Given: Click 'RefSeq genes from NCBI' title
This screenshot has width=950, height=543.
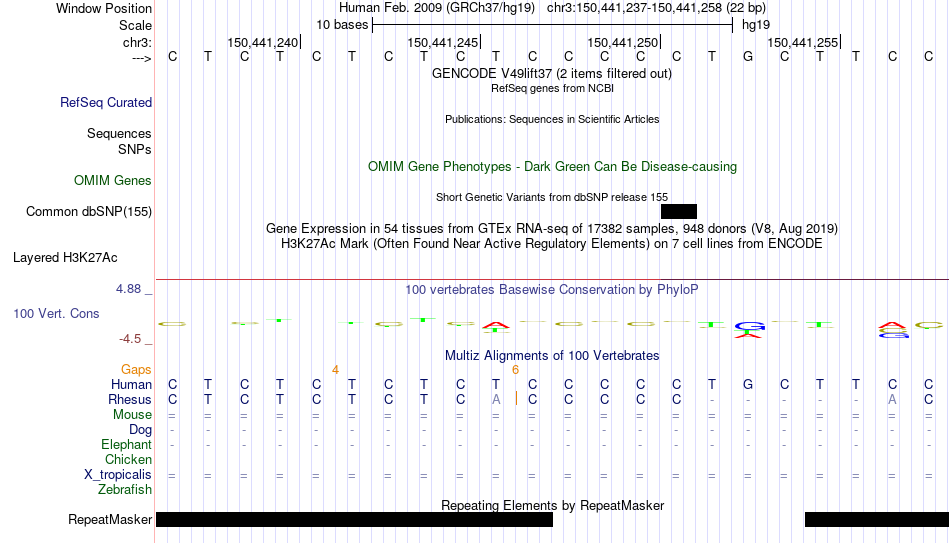Looking at the screenshot, I should click(x=552, y=88).
